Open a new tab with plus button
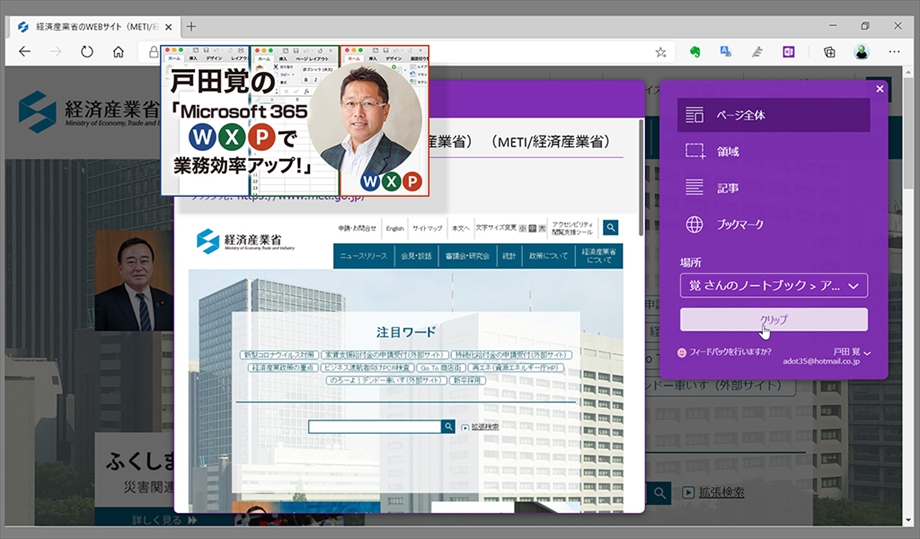 click(191, 26)
